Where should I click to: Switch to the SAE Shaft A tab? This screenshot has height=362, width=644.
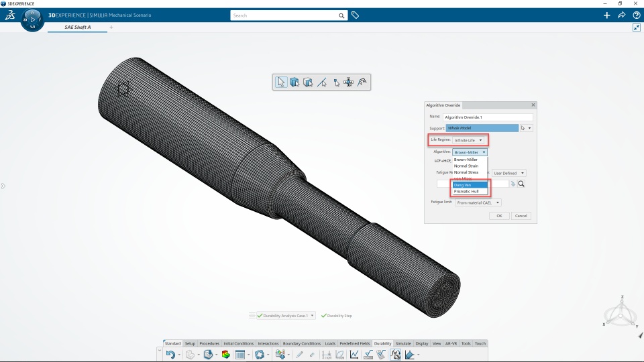point(78,27)
